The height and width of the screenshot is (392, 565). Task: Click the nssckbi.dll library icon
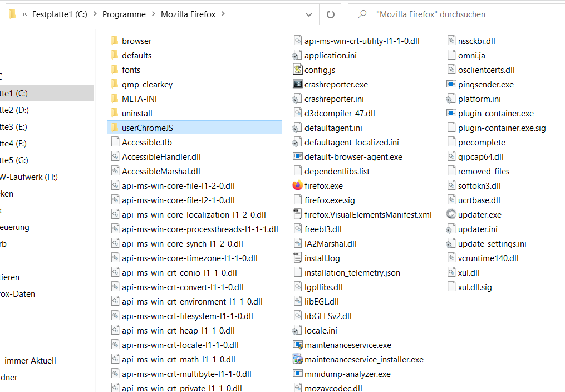[x=451, y=41]
